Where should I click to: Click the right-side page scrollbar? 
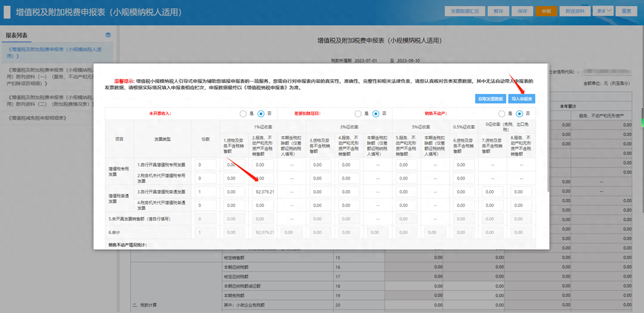click(642, 117)
